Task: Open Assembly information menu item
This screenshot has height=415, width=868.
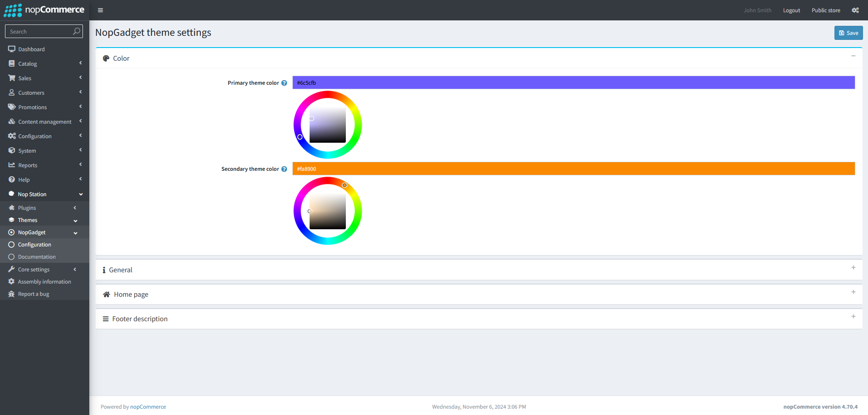Action: (44, 282)
